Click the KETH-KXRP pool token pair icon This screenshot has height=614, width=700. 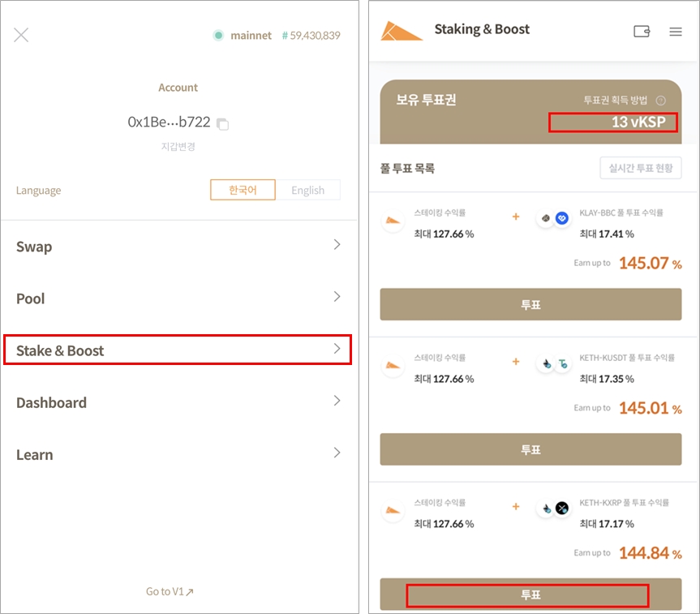coord(555,509)
